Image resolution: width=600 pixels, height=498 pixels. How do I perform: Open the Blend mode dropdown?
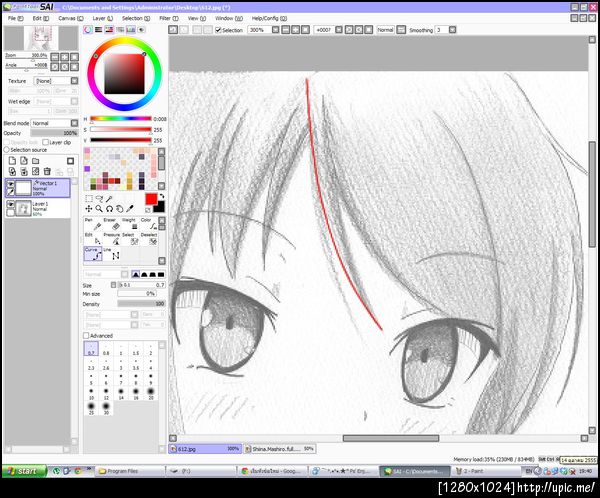pos(75,123)
